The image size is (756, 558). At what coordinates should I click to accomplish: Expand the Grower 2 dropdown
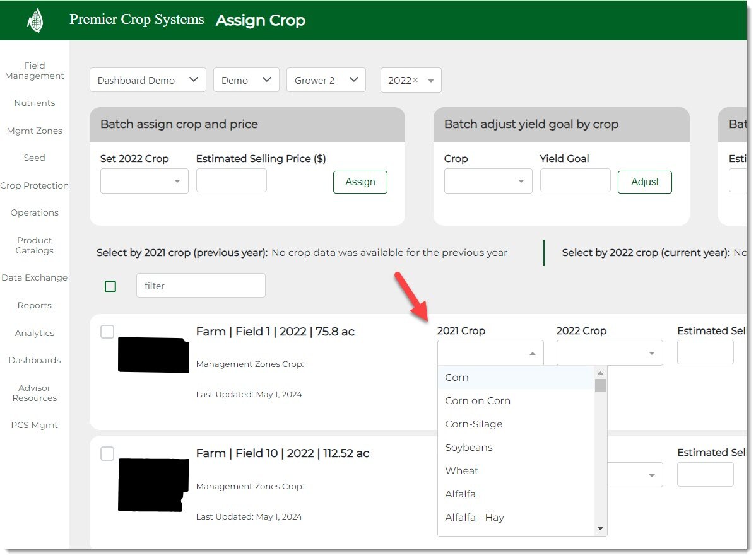326,80
